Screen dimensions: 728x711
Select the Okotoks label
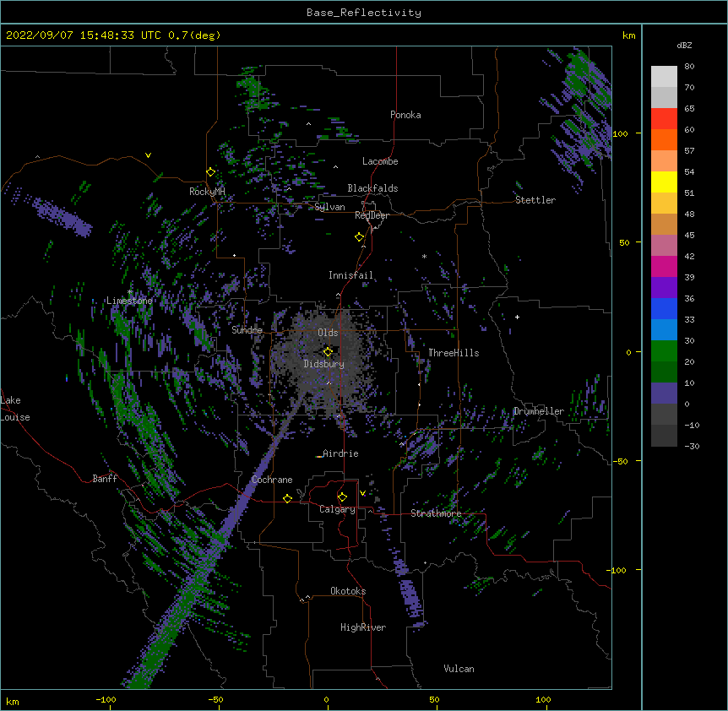tap(348, 591)
